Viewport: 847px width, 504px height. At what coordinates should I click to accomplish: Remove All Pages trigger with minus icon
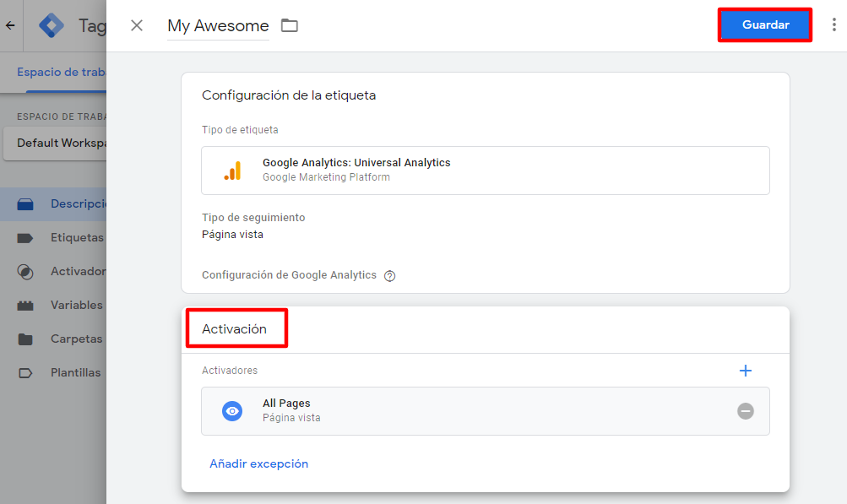pos(746,411)
